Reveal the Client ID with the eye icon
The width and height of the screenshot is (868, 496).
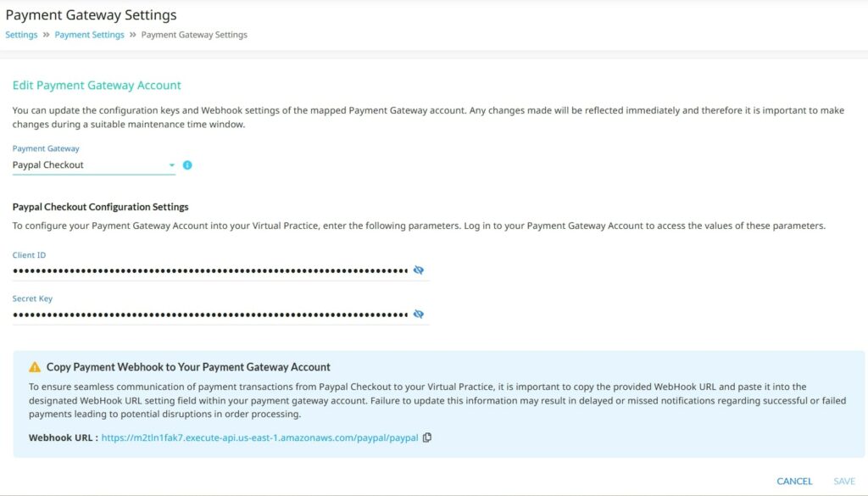pyautogui.click(x=419, y=270)
